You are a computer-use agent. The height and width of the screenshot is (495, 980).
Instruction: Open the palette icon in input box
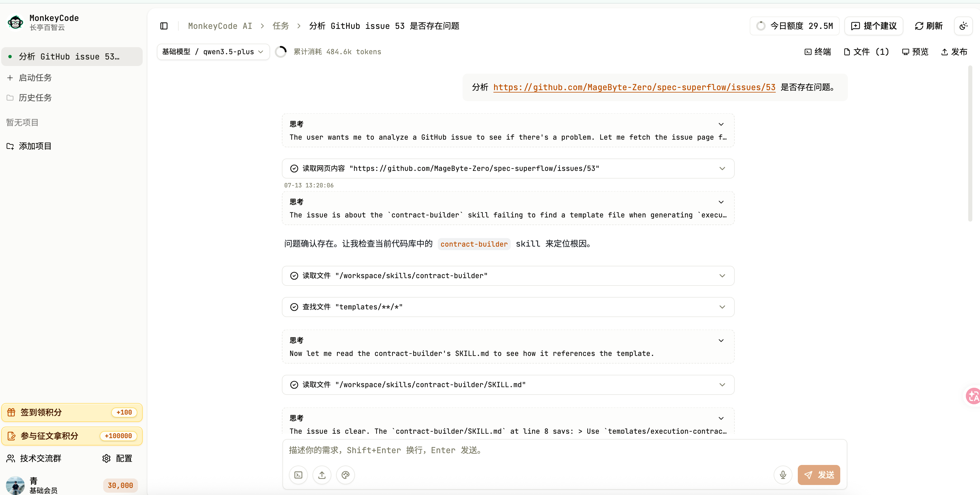(x=346, y=475)
